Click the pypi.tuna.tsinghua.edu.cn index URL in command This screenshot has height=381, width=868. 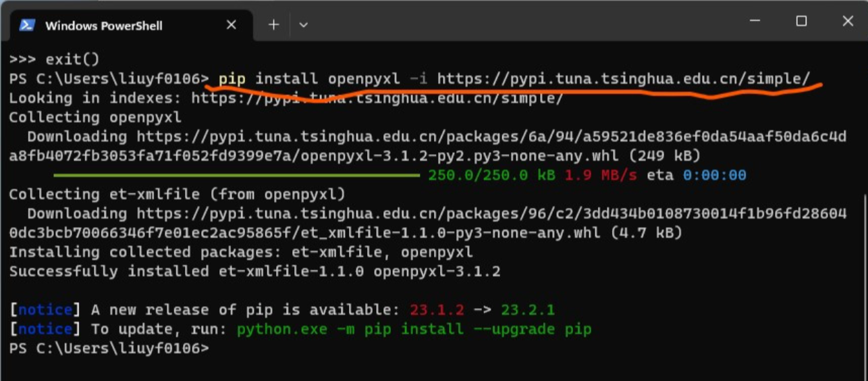(623, 79)
